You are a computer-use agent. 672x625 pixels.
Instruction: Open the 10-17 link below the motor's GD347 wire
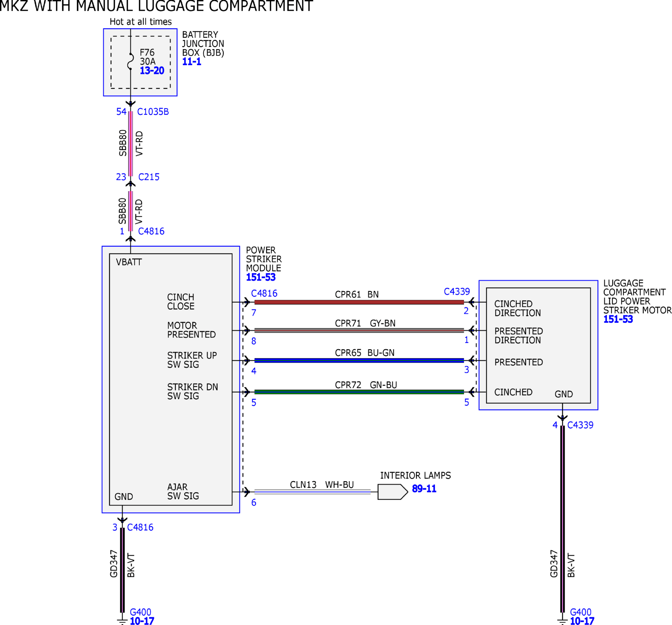[582, 621]
